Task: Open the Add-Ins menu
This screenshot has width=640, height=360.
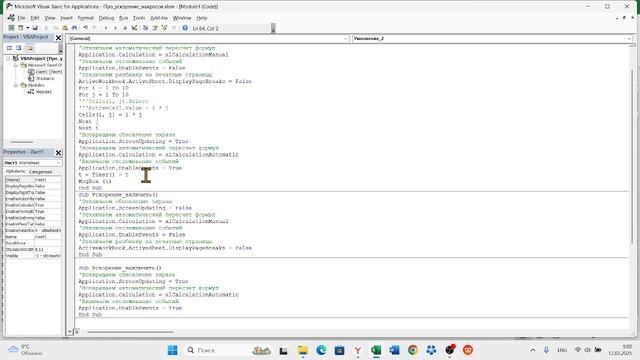Action: pyautogui.click(x=159, y=18)
